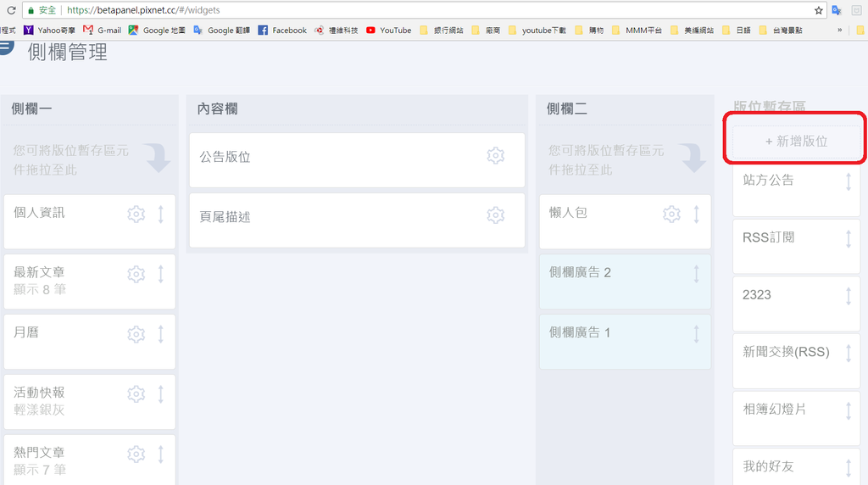Click the 懶人包 widget card

click(x=625, y=222)
